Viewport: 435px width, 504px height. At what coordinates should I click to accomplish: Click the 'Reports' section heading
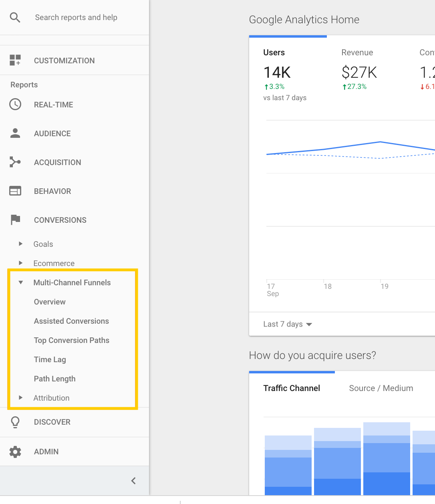click(x=24, y=85)
